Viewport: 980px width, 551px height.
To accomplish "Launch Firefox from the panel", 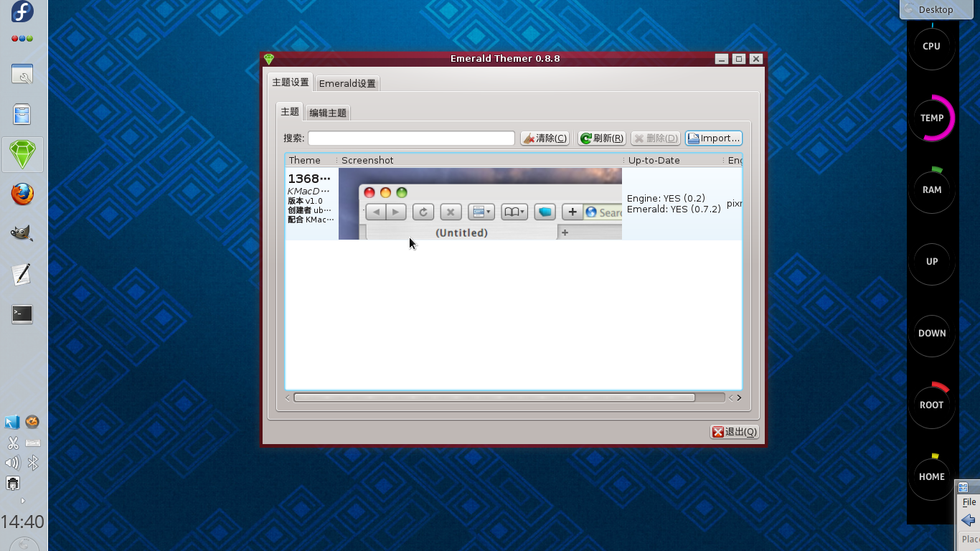I will 22,194.
